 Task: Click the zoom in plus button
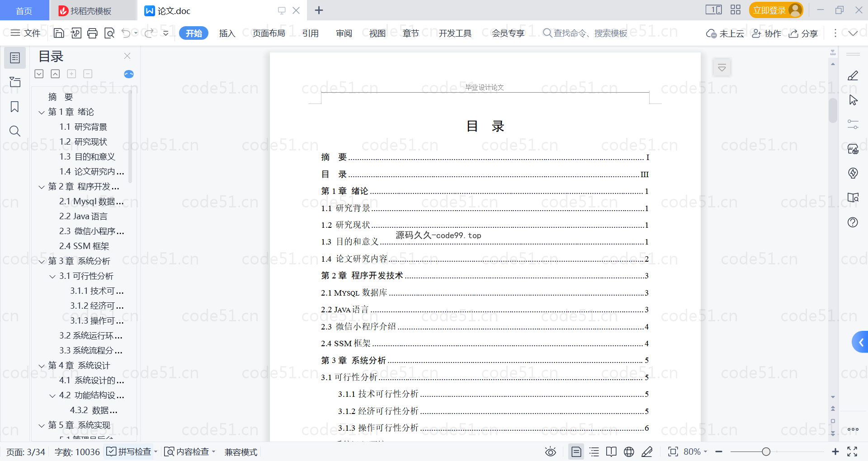[x=835, y=452]
